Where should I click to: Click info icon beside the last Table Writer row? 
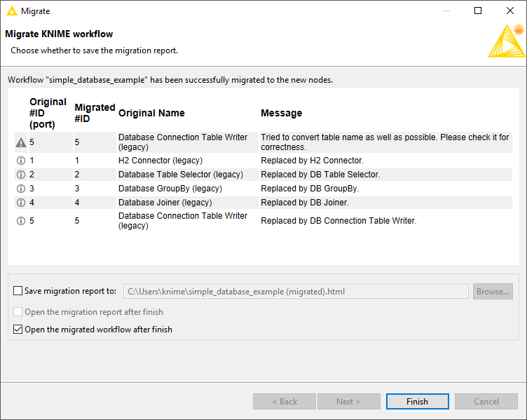coord(21,221)
